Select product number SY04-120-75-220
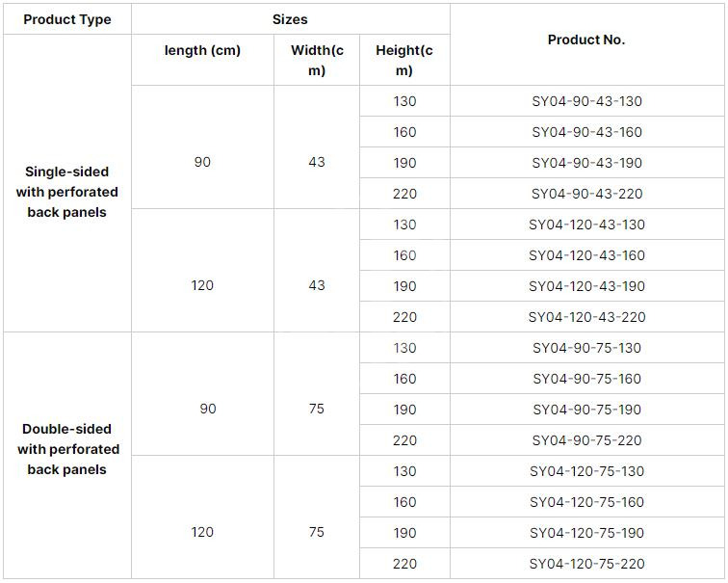The width and height of the screenshot is (728, 583). 586,564
